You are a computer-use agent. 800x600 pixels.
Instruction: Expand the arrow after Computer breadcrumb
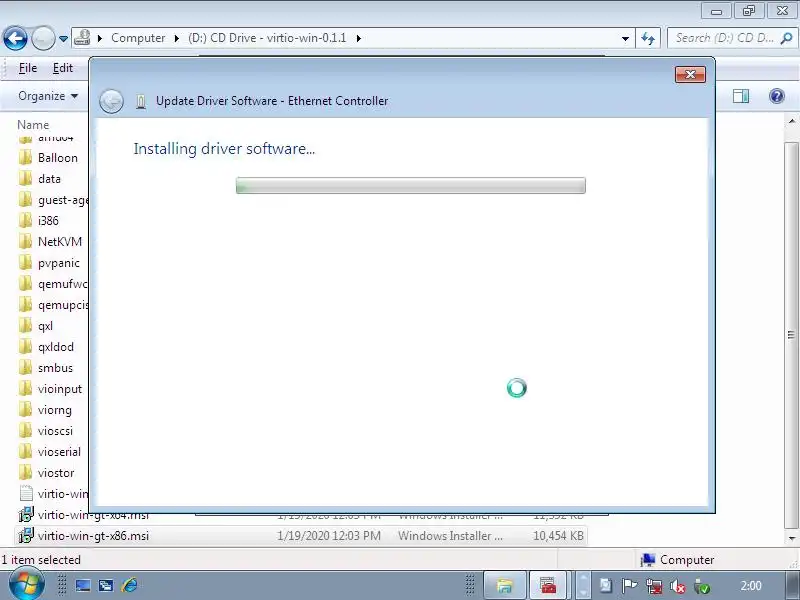[177, 38]
